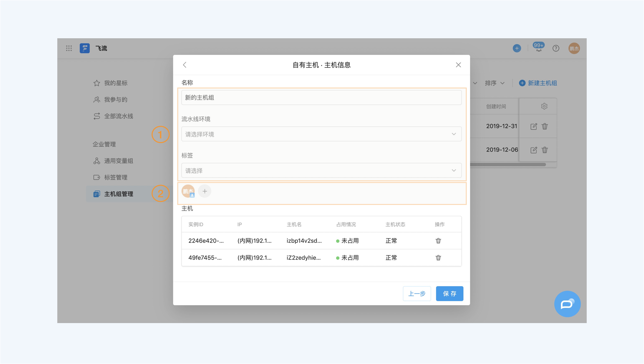Click the 鹏杰 member avatar in dialog
This screenshot has height=364, width=644.
coord(188,191)
